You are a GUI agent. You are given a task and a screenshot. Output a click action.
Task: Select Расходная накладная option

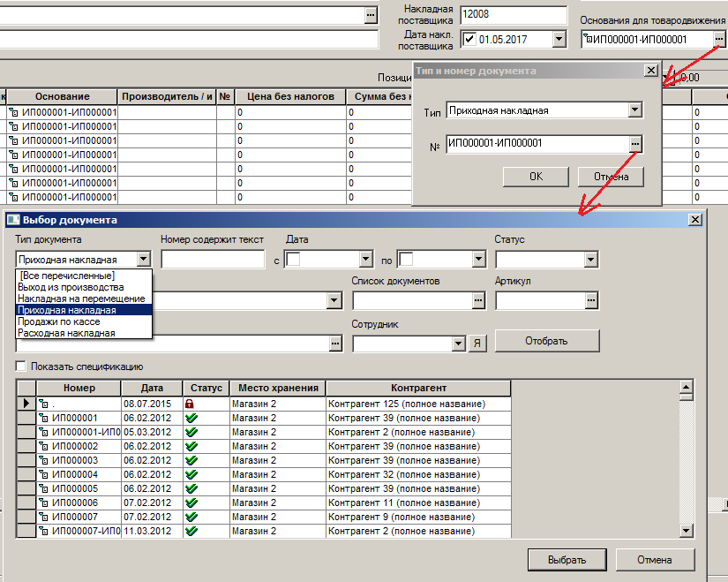pos(84,333)
